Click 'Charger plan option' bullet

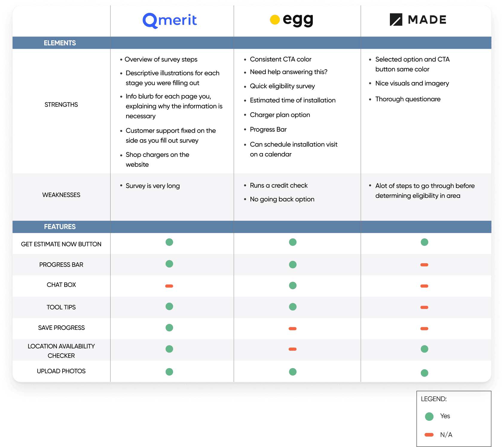point(280,115)
